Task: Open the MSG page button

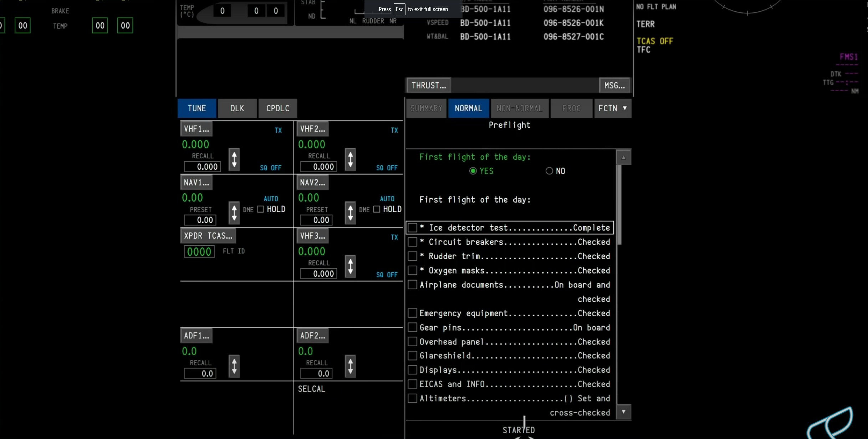Action: (614, 86)
